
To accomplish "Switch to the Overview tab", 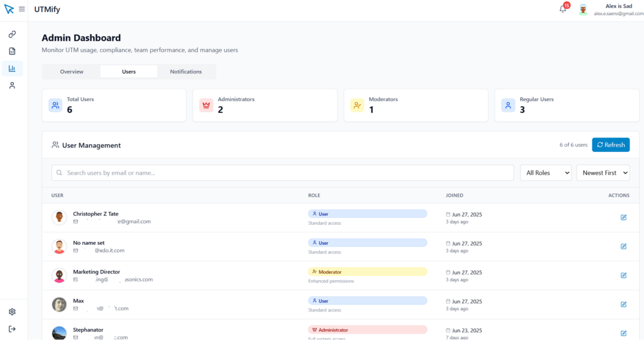I will 72,72.
